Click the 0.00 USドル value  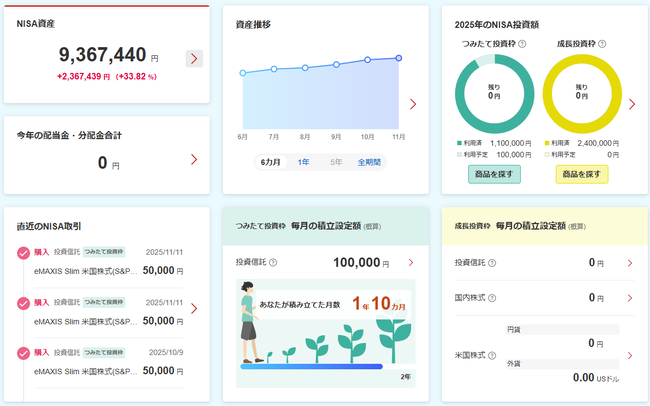pos(596,378)
